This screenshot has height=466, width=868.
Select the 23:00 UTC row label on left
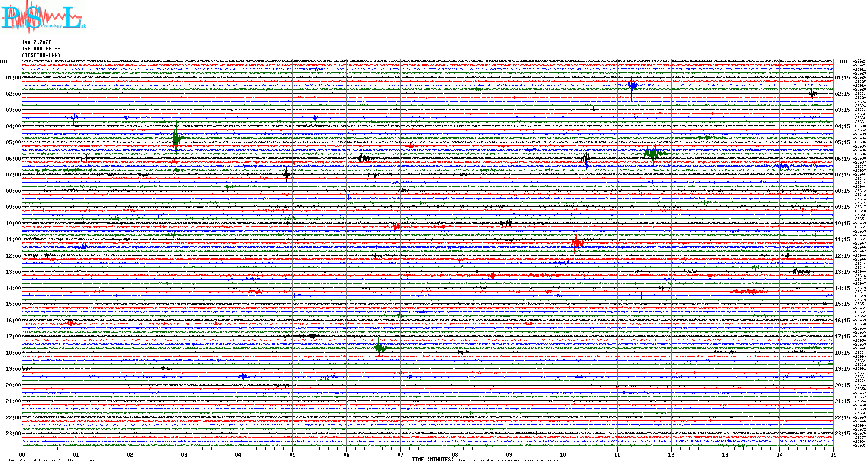tap(13, 434)
